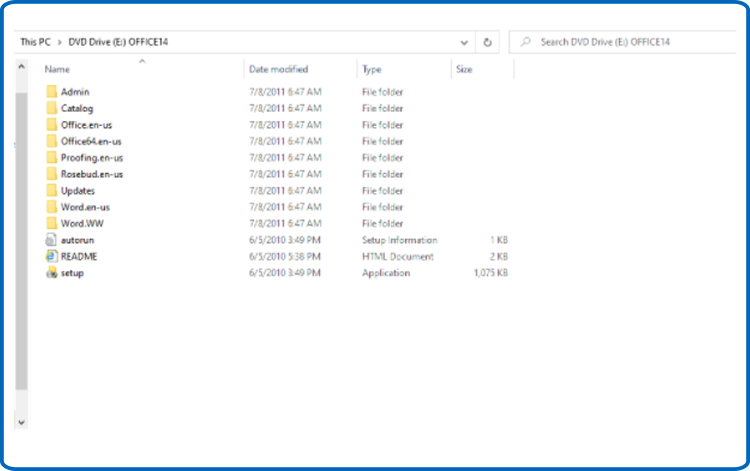
Task: Click the scrollbar down arrow
Action: pos(22,422)
